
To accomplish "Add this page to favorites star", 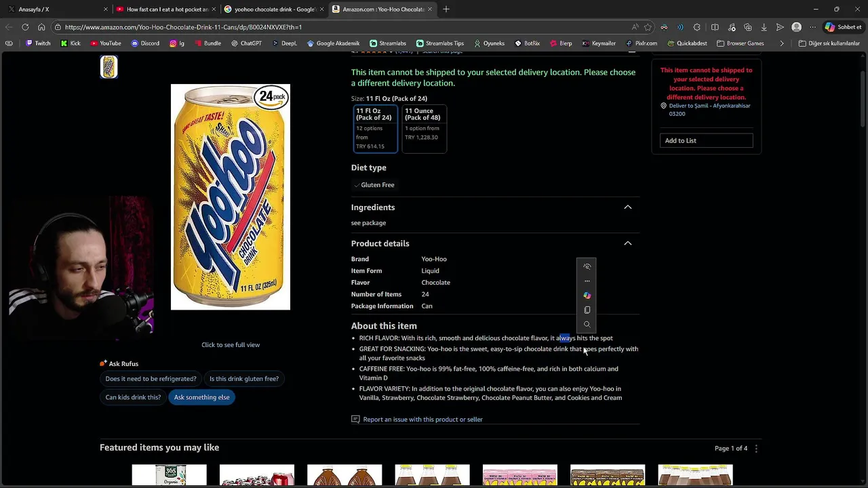I will pos(648,27).
